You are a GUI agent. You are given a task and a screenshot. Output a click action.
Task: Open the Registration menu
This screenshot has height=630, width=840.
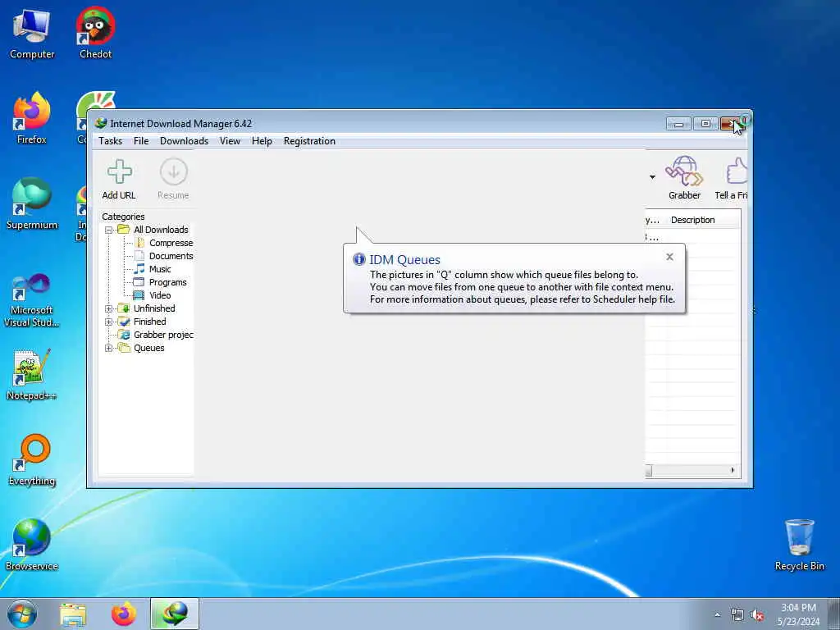click(x=309, y=141)
